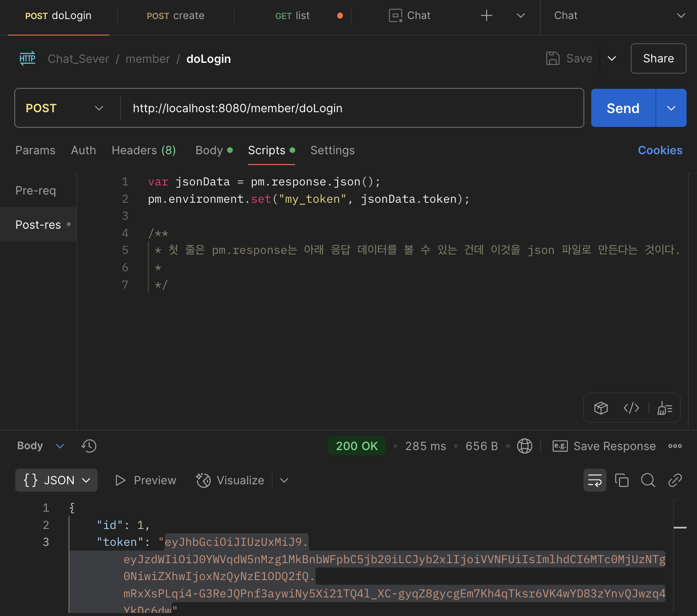Select the Post-res script section
Image resolution: width=697 pixels, height=616 pixels.
pos(38,224)
